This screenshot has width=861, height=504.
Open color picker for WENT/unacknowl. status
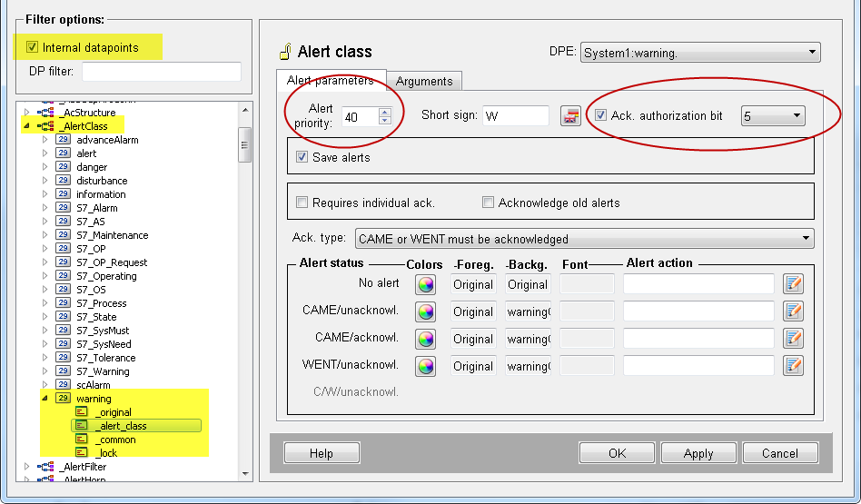coord(425,366)
